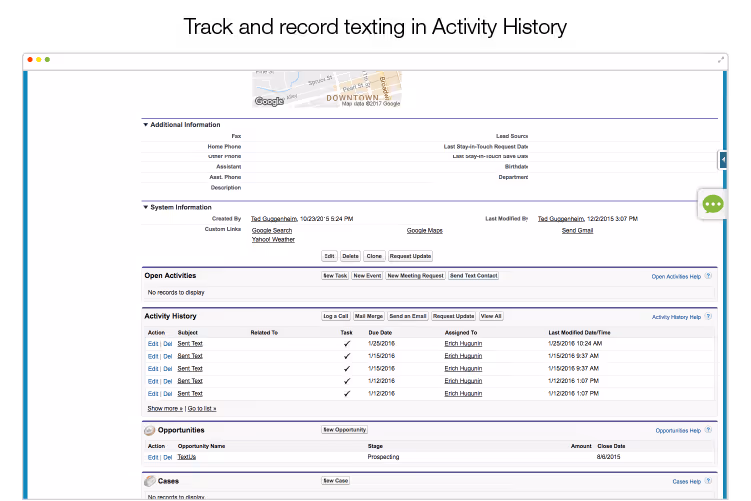Click View All button
This screenshot has height=501, width=751.
click(491, 316)
